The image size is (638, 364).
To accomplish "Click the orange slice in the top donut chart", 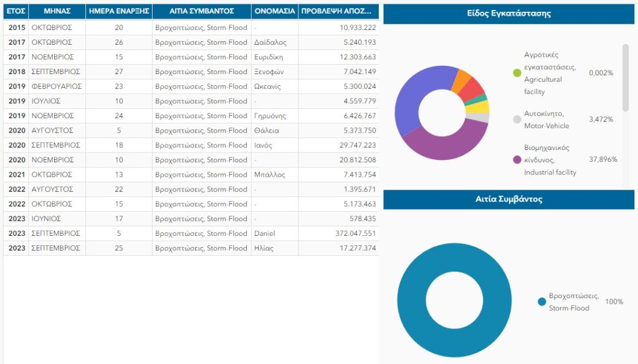I will pos(461,79).
